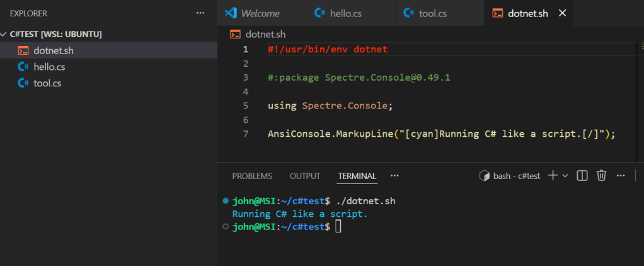The height and width of the screenshot is (266, 644).
Task: Click the bash - c#test terminal icon
Action: (x=485, y=176)
